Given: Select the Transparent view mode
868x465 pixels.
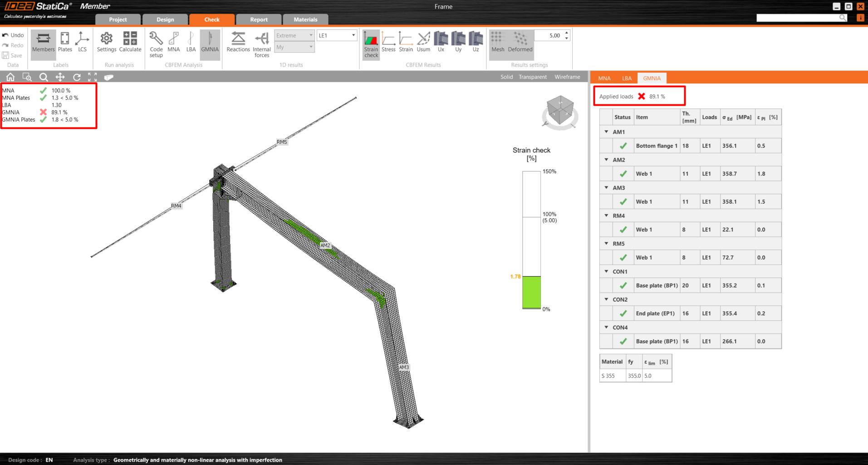Looking at the screenshot, I should pyautogui.click(x=533, y=77).
